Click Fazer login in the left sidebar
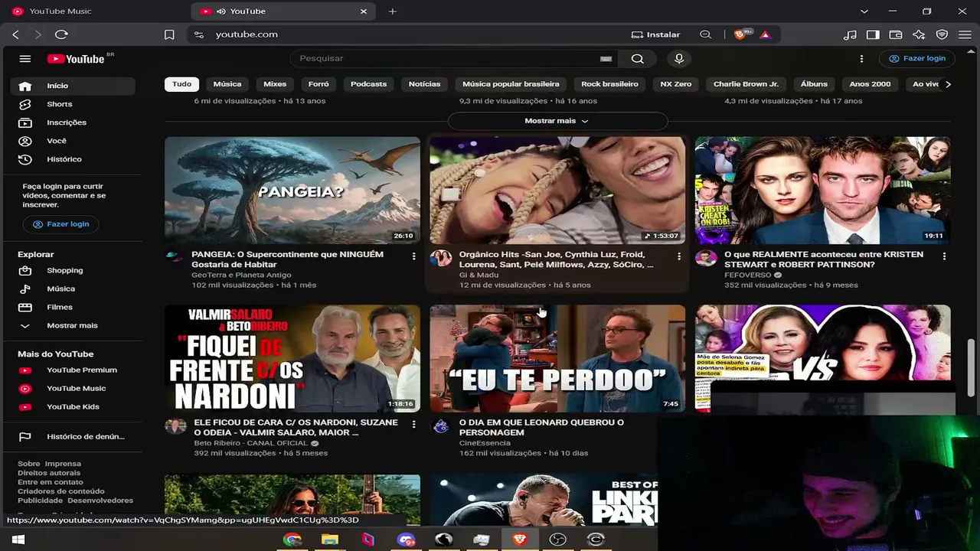 (60, 224)
